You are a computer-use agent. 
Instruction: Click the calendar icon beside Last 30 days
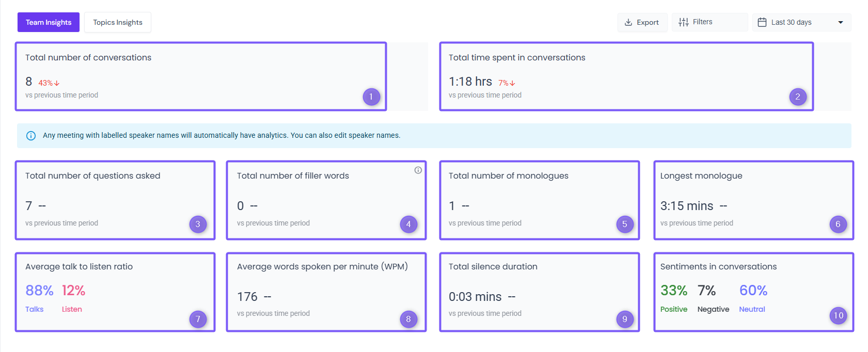click(762, 22)
